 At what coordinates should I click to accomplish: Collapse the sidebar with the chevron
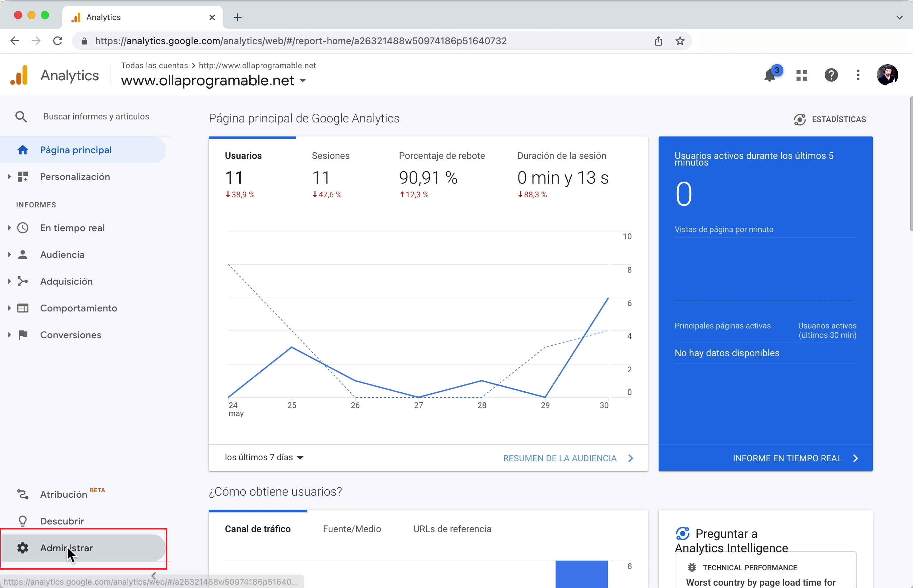pos(154,575)
